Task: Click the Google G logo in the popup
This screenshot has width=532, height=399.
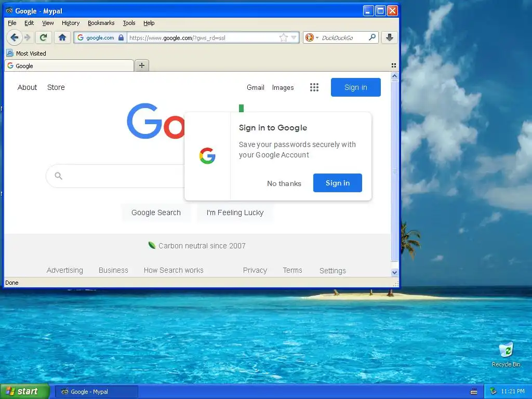Action: click(207, 156)
